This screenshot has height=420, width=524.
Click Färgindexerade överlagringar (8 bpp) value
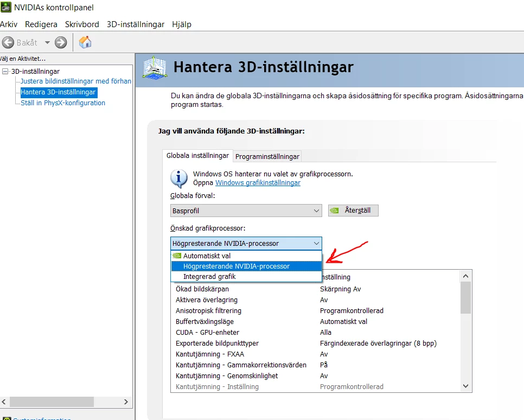click(378, 343)
